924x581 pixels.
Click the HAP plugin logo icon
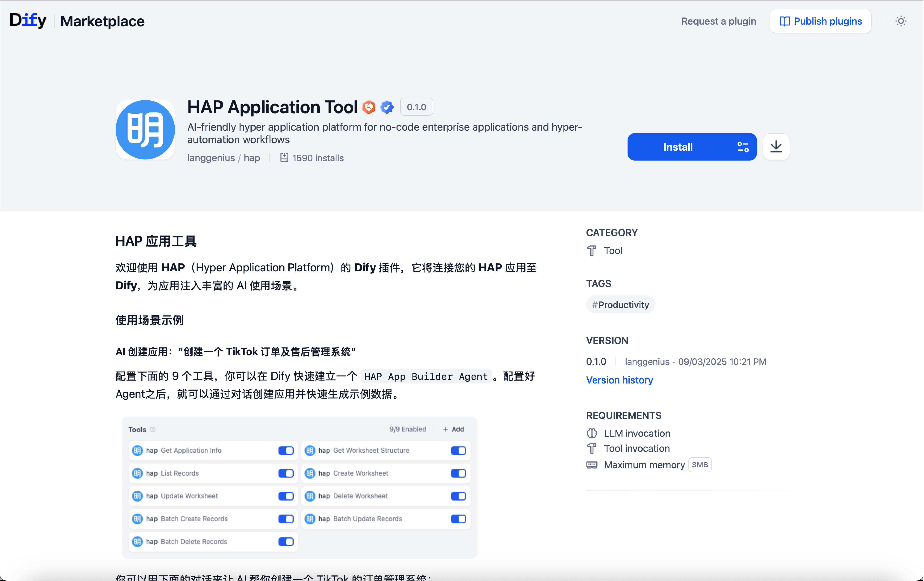pyautogui.click(x=145, y=130)
